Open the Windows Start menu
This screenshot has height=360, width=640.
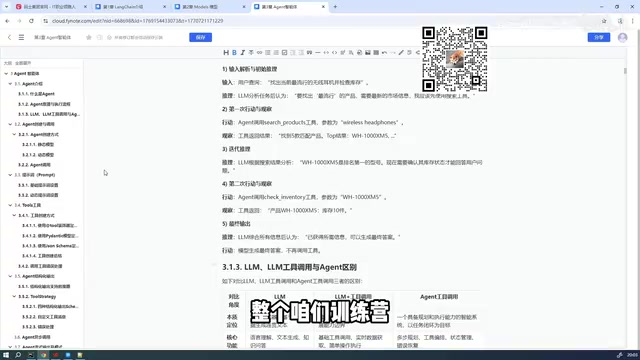6,355
